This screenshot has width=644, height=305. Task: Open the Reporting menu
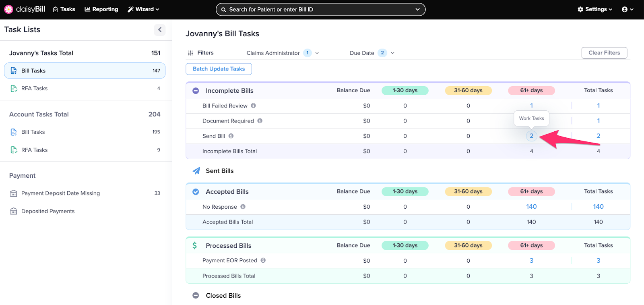[101, 9]
